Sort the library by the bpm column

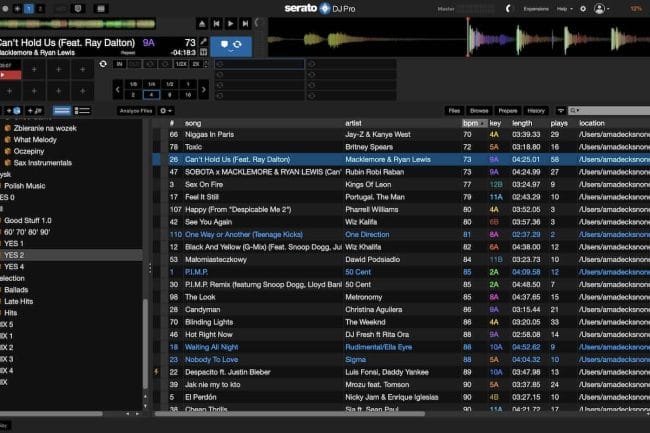474,123
